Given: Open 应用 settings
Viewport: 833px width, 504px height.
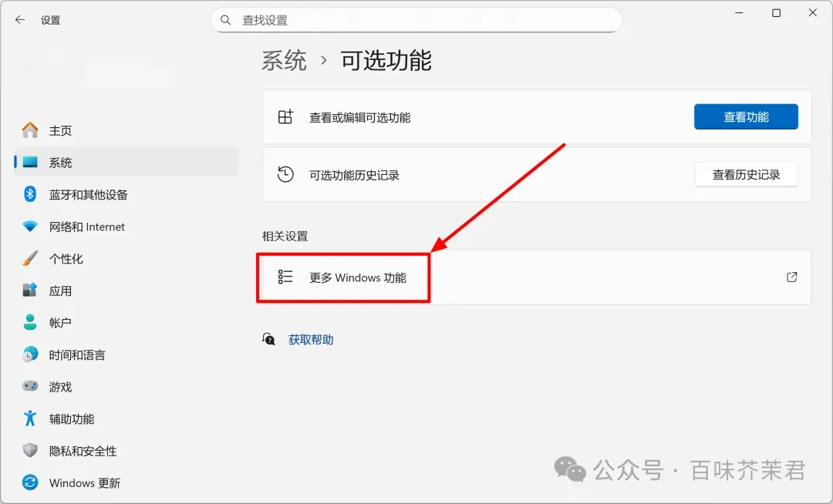Looking at the screenshot, I should pyautogui.click(x=126, y=291).
